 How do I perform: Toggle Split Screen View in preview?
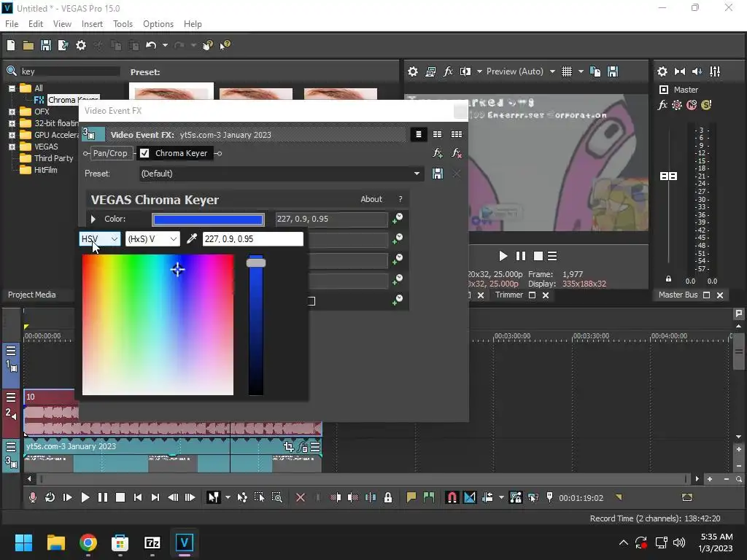coord(465,71)
